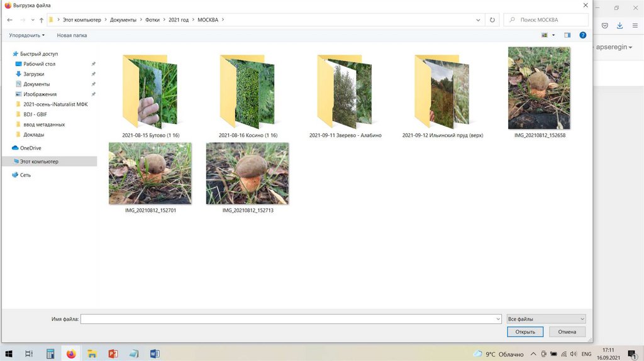
Task: Refresh the МОСКВА folder view
Action: point(492,19)
